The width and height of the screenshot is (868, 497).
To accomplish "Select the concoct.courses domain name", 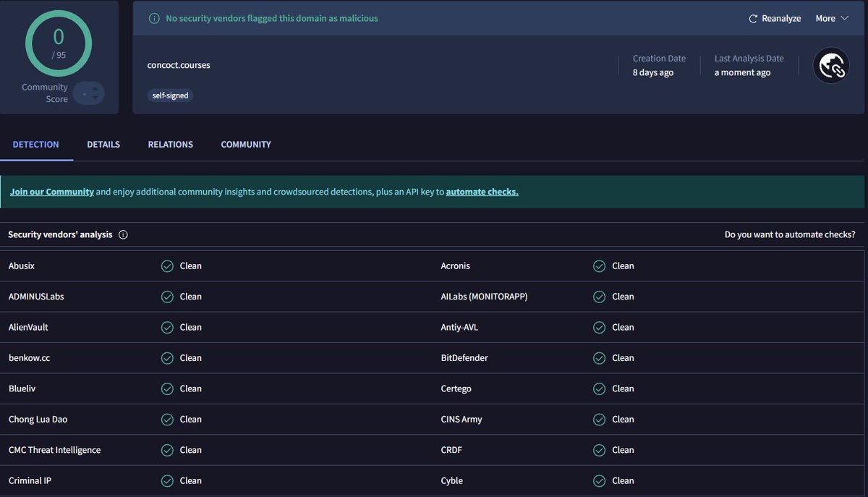I will [179, 65].
